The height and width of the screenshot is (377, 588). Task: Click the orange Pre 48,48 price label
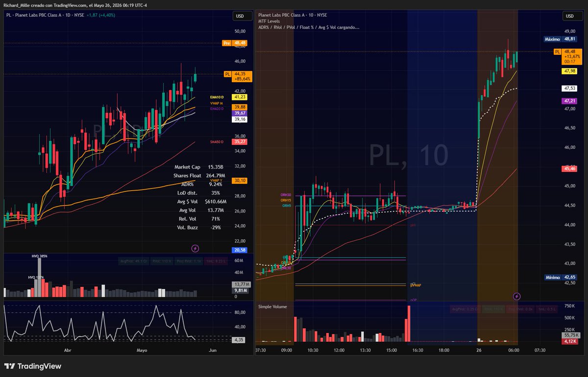(x=235, y=43)
